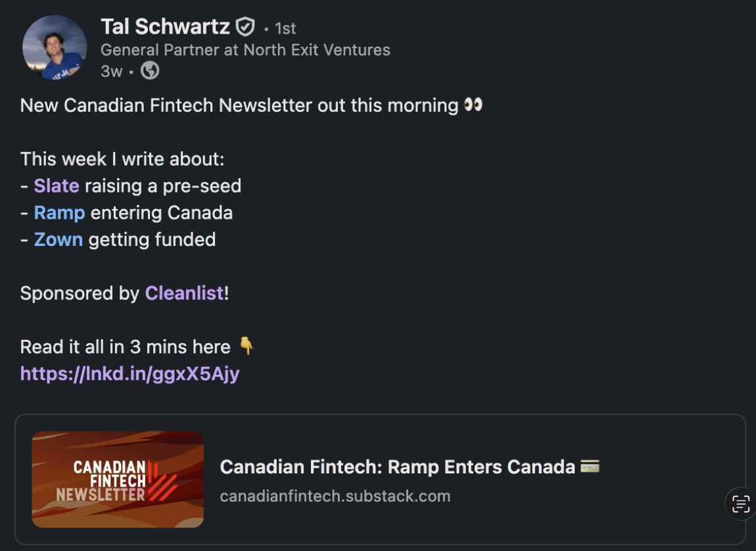Click the text scan icon at right edge
This screenshot has height=551, width=756.
pos(740,504)
